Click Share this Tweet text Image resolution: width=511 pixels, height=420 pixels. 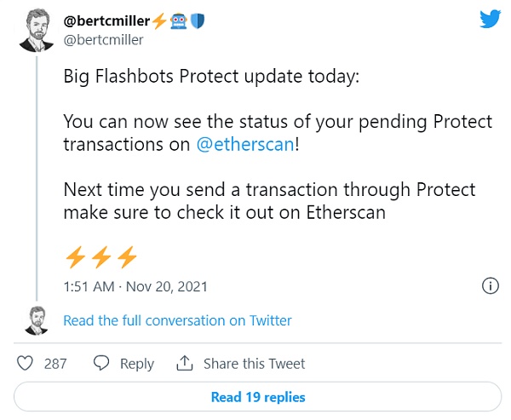coord(254,364)
